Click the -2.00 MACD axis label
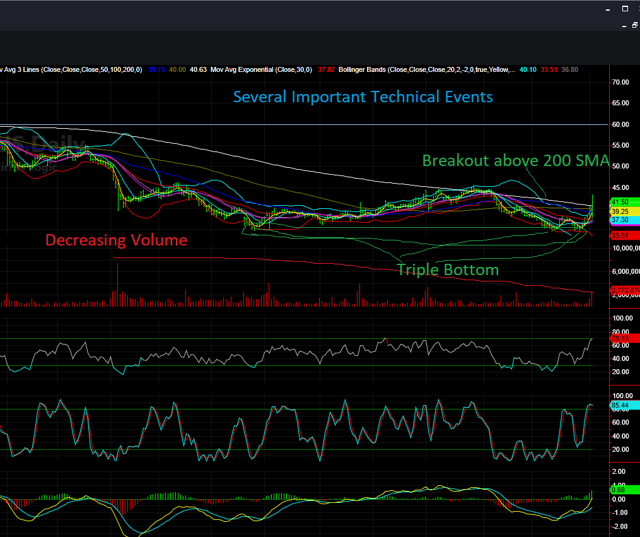This screenshot has height=537, width=640. 618,527
